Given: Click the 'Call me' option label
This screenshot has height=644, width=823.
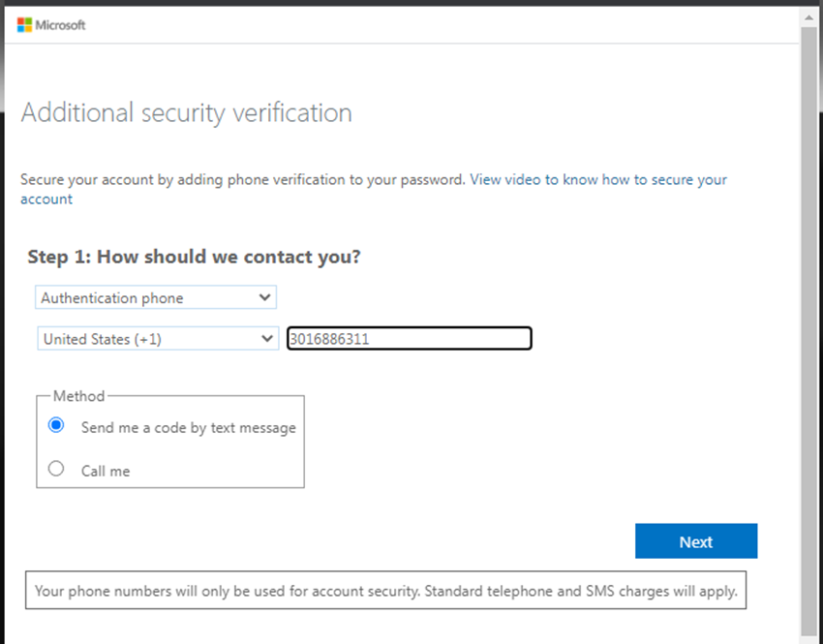Looking at the screenshot, I should (106, 471).
